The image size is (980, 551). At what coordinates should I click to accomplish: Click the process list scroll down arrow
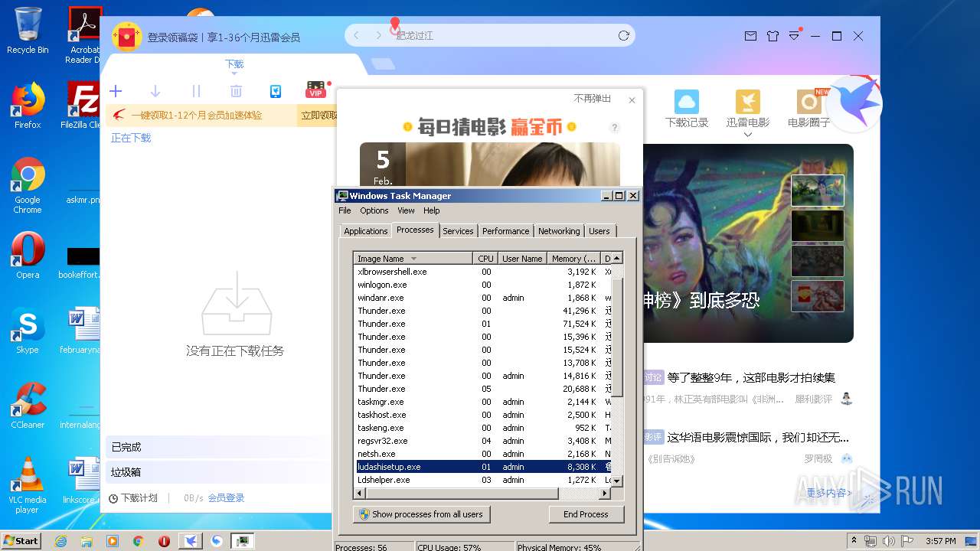(617, 481)
